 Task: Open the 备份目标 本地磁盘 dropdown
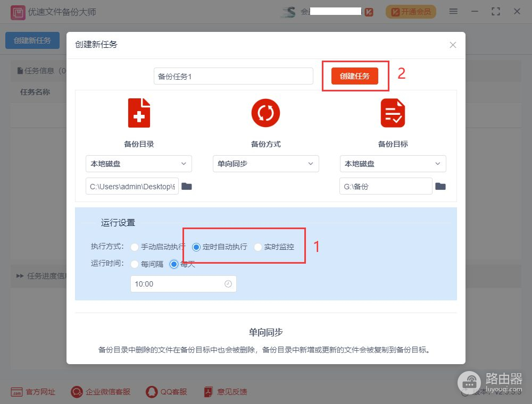tap(393, 164)
